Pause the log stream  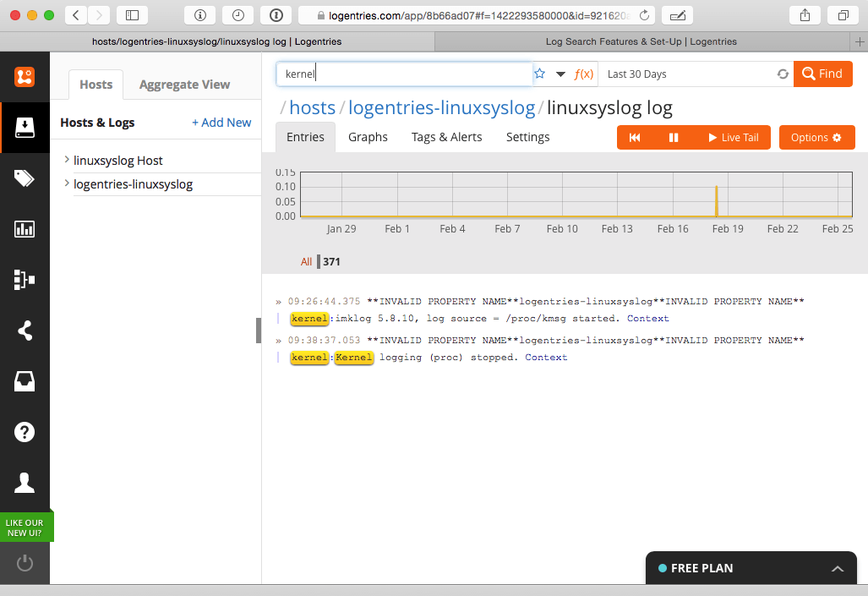point(673,137)
